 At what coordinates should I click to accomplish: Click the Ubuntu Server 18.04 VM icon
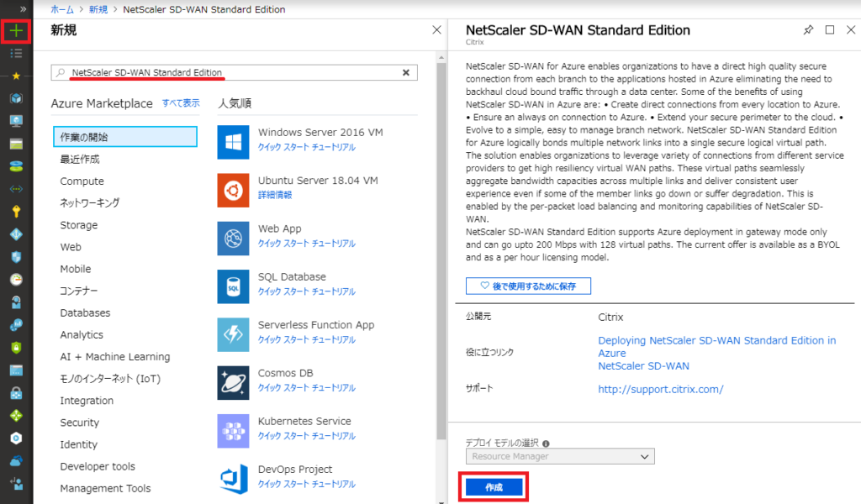coord(234,191)
